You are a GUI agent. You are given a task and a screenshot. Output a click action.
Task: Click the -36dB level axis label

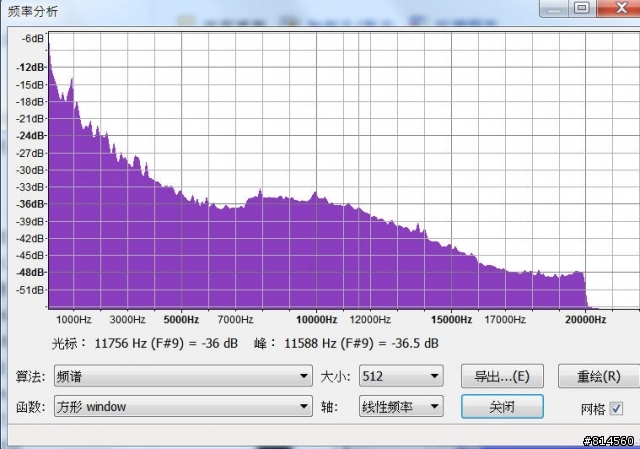click(x=31, y=204)
